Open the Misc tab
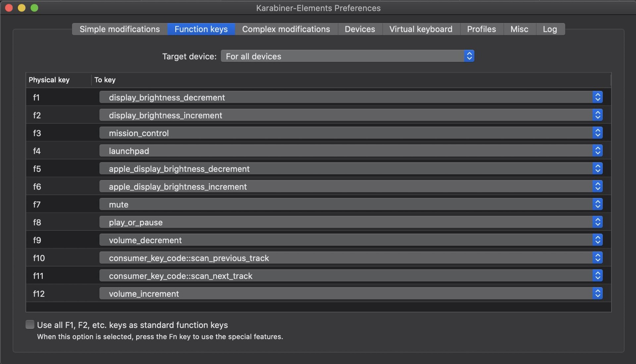 (x=519, y=29)
